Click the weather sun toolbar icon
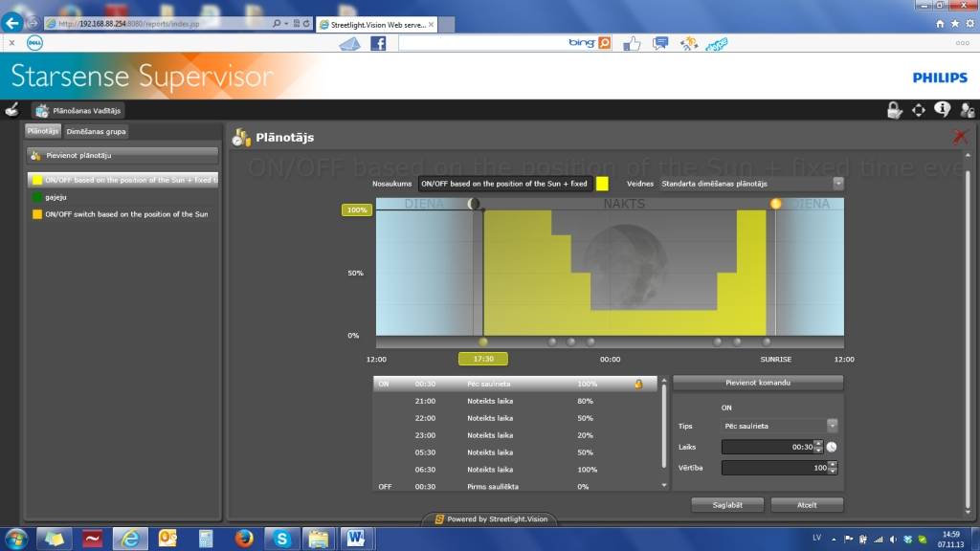980x551 pixels. click(689, 43)
